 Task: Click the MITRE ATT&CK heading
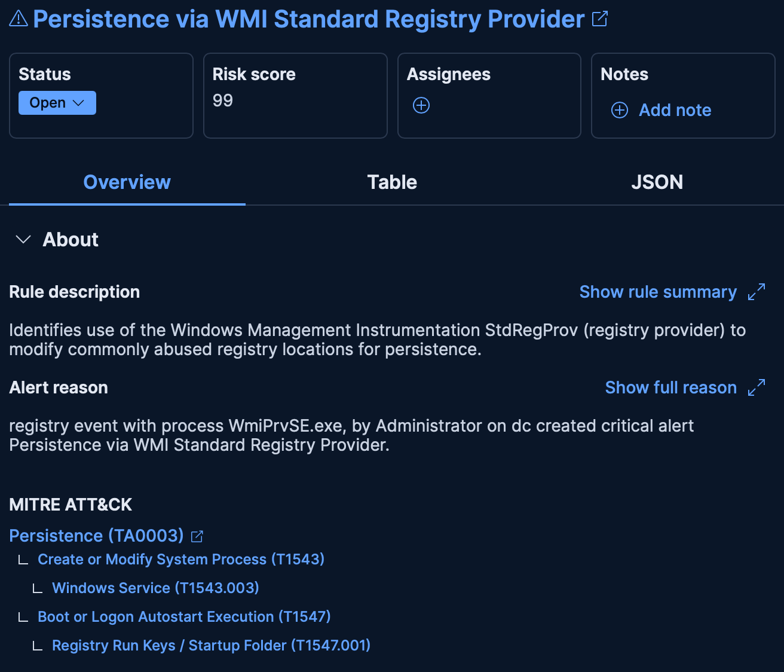coord(71,505)
